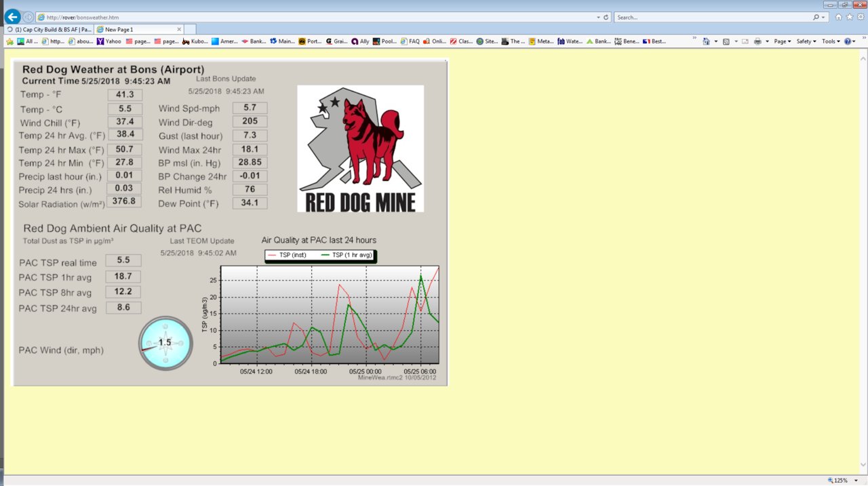Select the New Page 1 tab
This screenshot has height=486, width=868.
pyautogui.click(x=134, y=29)
